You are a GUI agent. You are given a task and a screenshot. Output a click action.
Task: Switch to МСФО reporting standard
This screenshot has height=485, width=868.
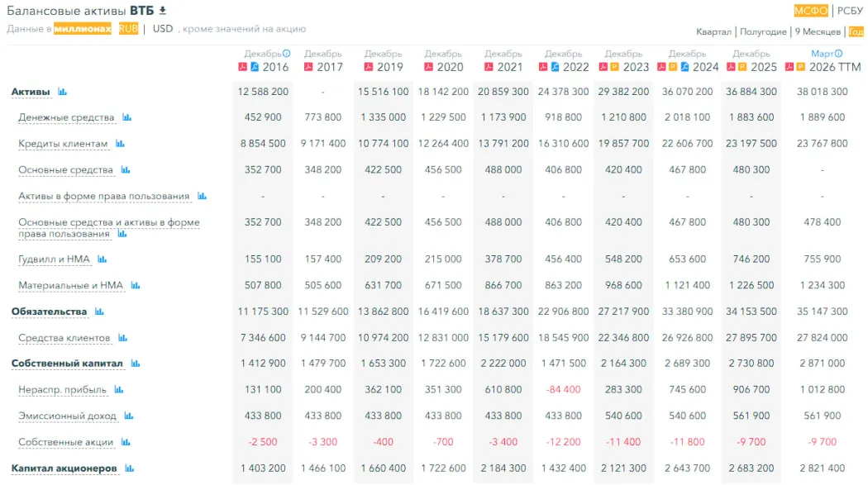pos(810,11)
